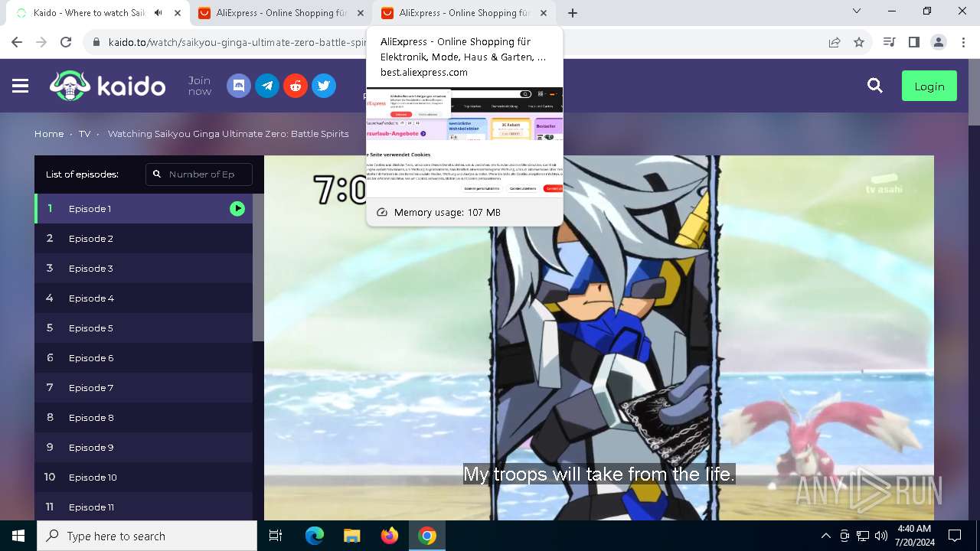Screen dimensions: 980x551
Task: Launch Firefox from the taskbar
Action: (390, 536)
